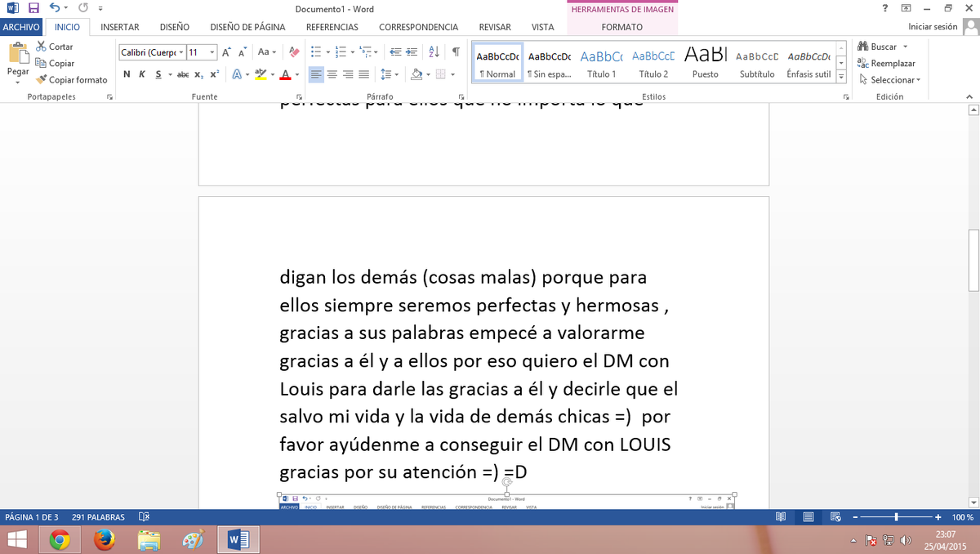The width and height of the screenshot is (980, 554).
Task: Open the borders dropdown
Action: pos(452,74)
